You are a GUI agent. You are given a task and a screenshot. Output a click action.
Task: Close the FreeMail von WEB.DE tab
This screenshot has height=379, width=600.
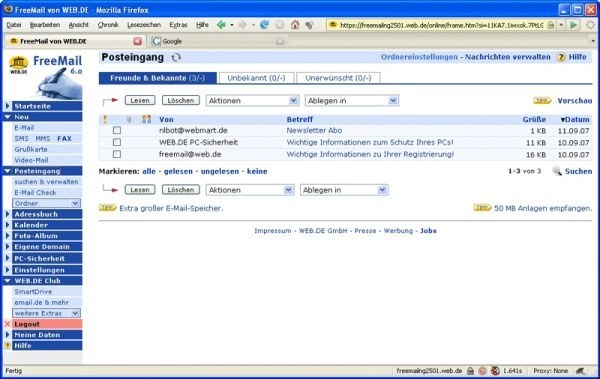click(137, 41)
